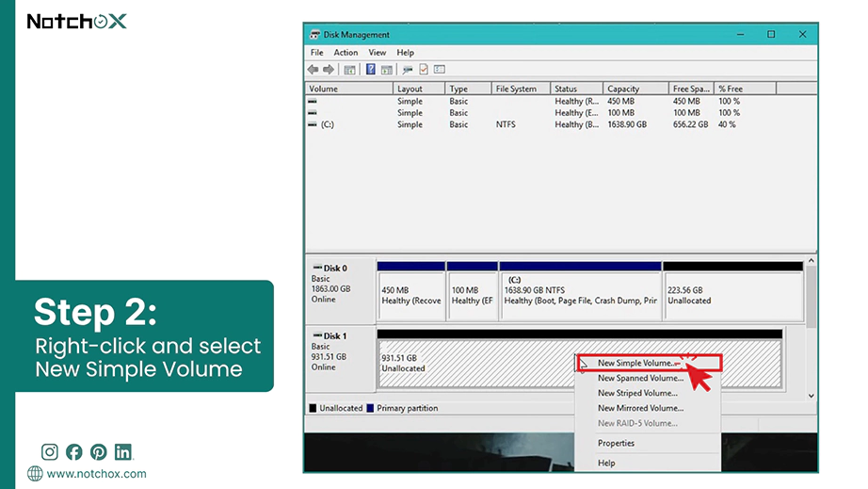The height and width of the screenshot is (489, 868).
Task: Select New Spanned Volume... from context menu
Action: (648, 378)
